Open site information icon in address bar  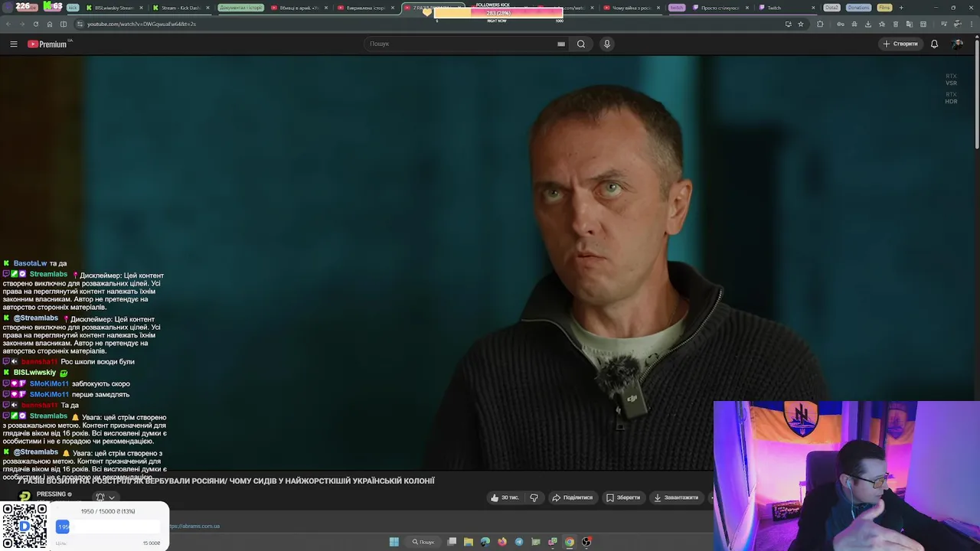(x=80, y=24)
